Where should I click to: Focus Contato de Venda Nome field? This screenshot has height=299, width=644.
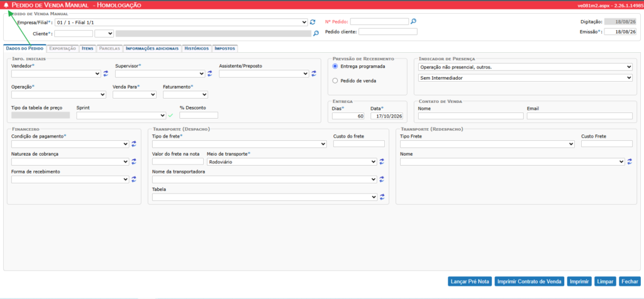pyautogui.click(x=470, y=116)
